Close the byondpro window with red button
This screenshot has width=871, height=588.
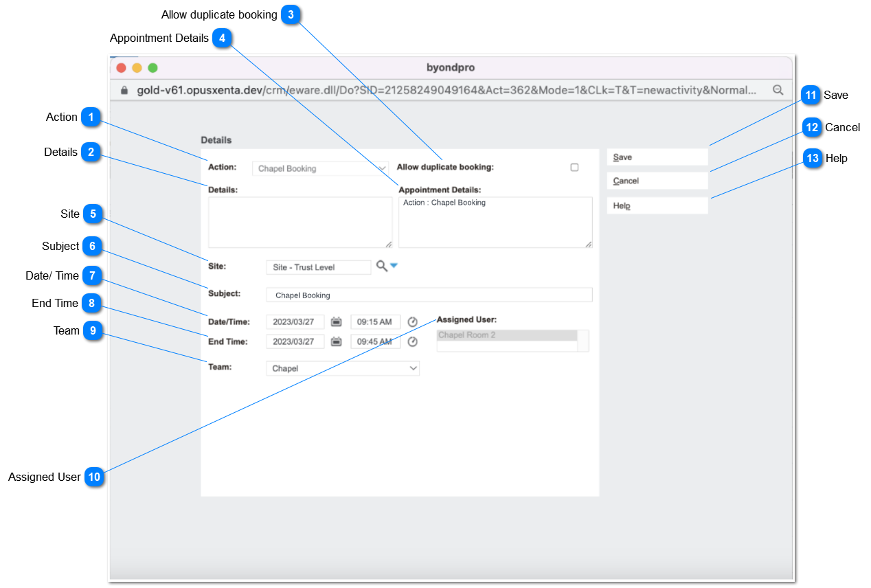point(122,67)
